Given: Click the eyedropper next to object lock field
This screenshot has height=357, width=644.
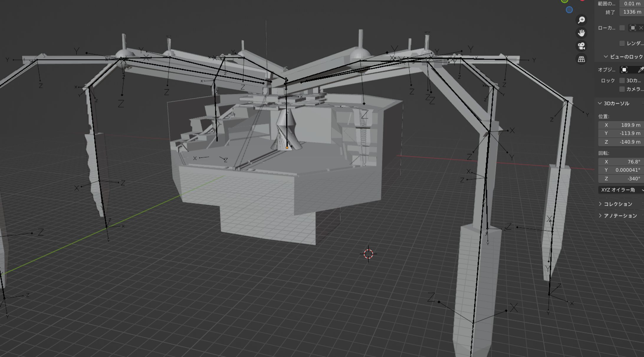Looking at the screenshot, I should [x=640, y=70].
